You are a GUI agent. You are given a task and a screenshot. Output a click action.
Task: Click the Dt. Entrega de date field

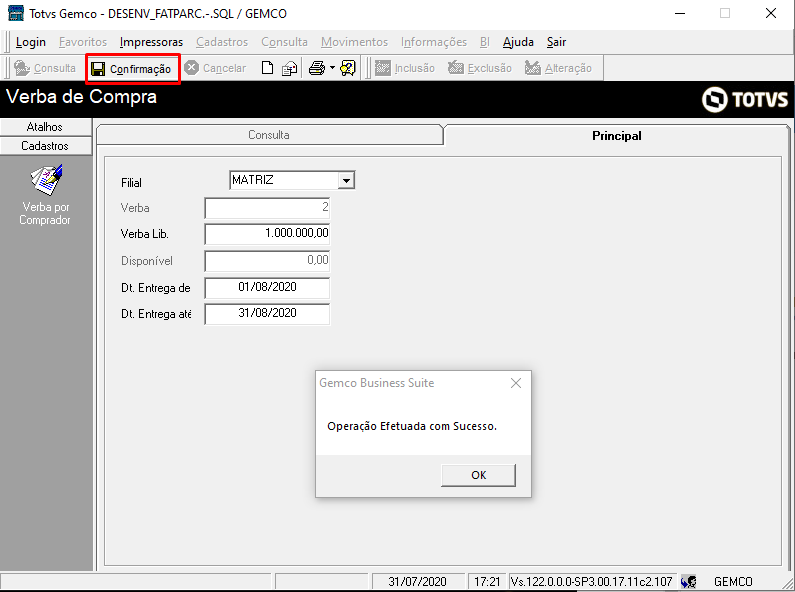(267, 287)
